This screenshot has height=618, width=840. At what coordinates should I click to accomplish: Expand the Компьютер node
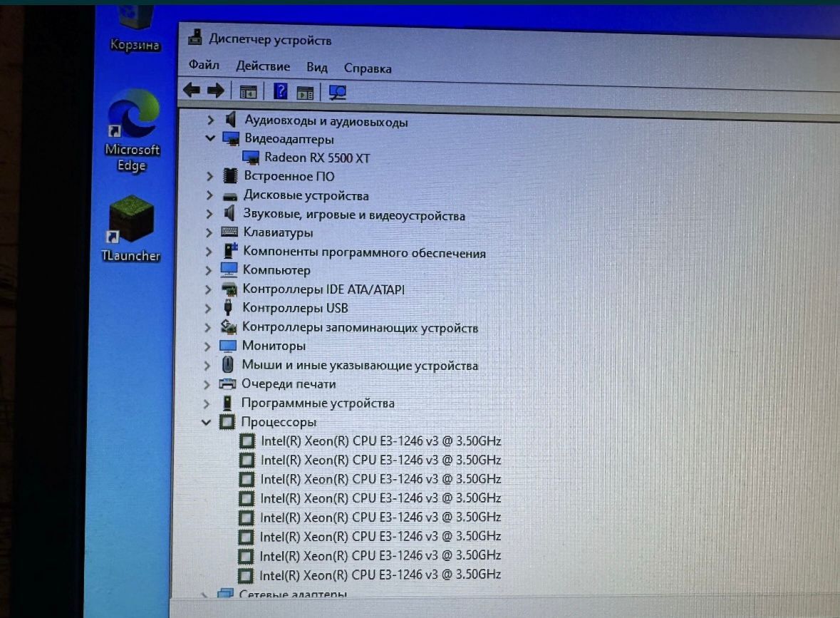point(208,270)
